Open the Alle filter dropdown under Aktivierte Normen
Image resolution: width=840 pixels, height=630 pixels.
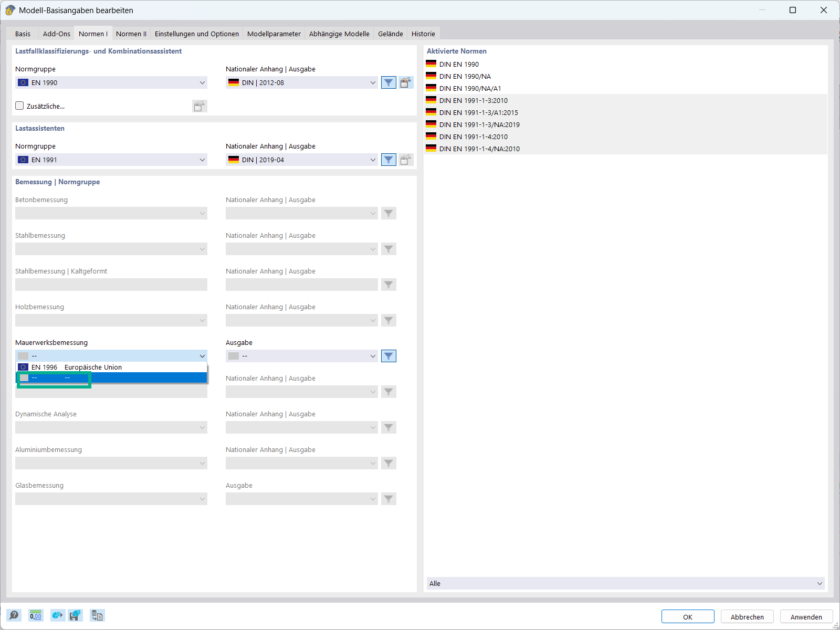626,583
